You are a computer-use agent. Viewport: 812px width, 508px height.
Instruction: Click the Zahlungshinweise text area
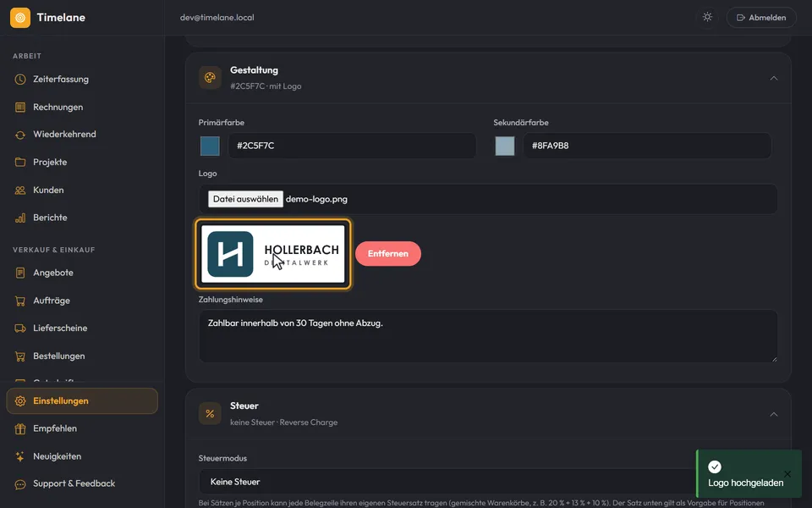pyautogui.click(x=488, y=336)
